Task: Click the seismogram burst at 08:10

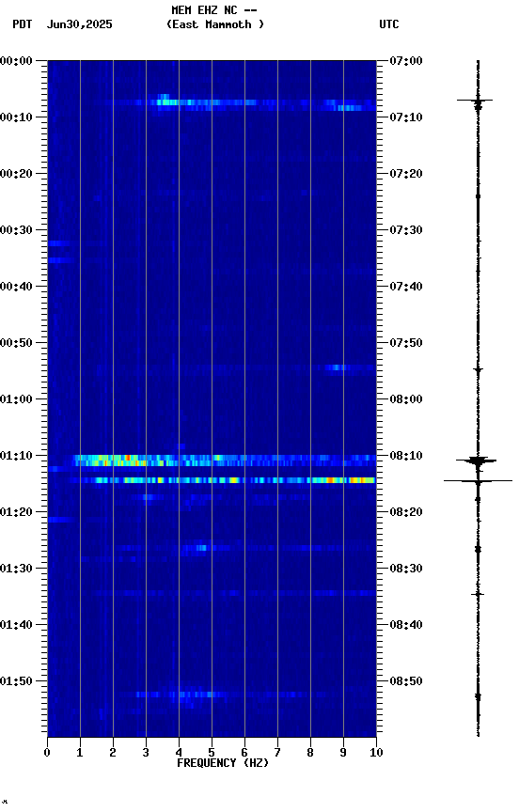Action: 477,461
